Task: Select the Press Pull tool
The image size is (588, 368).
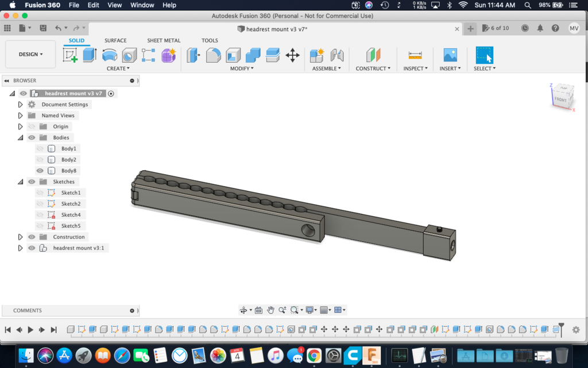Action: (194, 55)
